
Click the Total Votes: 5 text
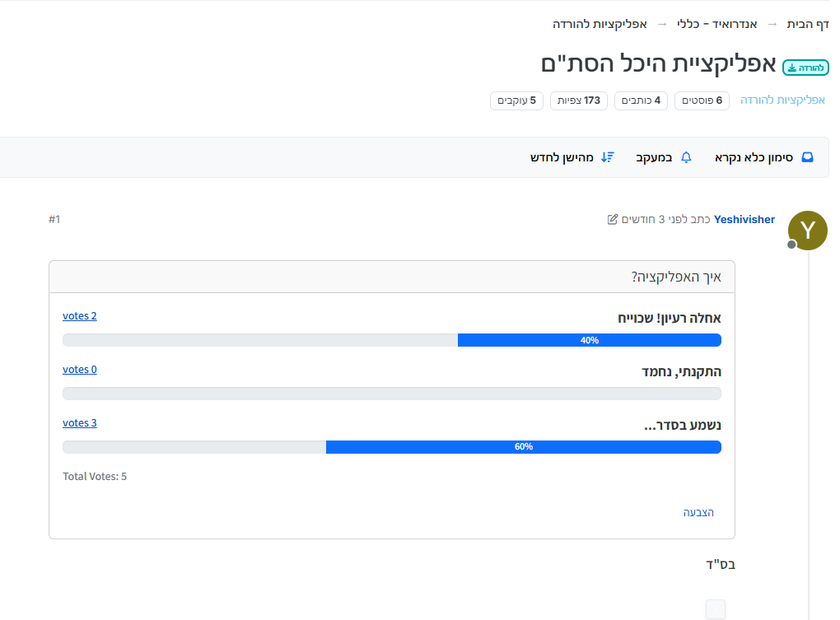point(95,477)
